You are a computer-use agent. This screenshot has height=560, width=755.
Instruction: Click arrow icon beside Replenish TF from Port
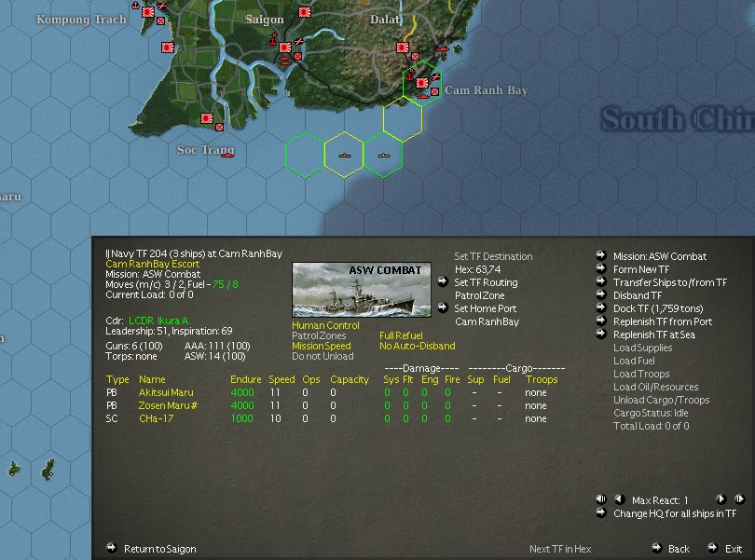601,321
